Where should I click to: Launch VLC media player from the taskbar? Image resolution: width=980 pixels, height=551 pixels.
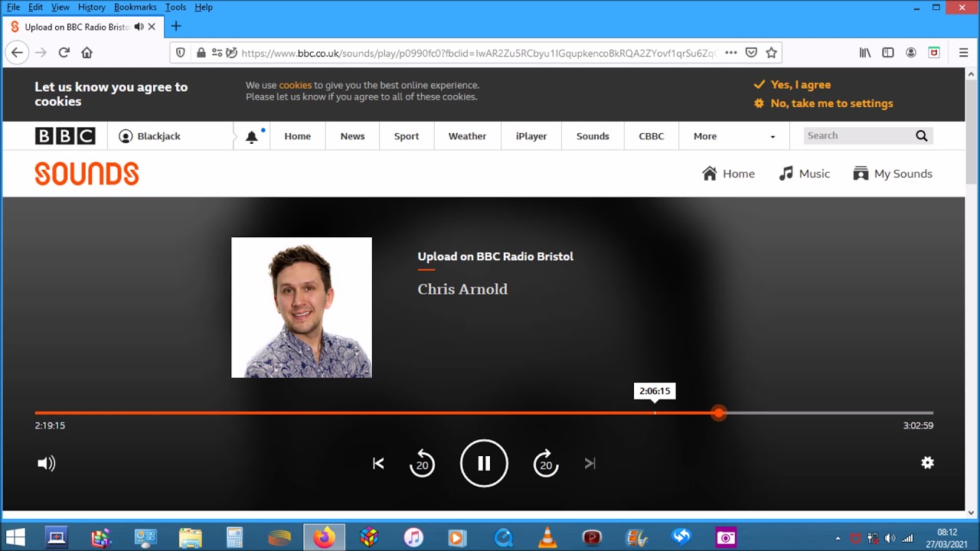tap(547, 537)
